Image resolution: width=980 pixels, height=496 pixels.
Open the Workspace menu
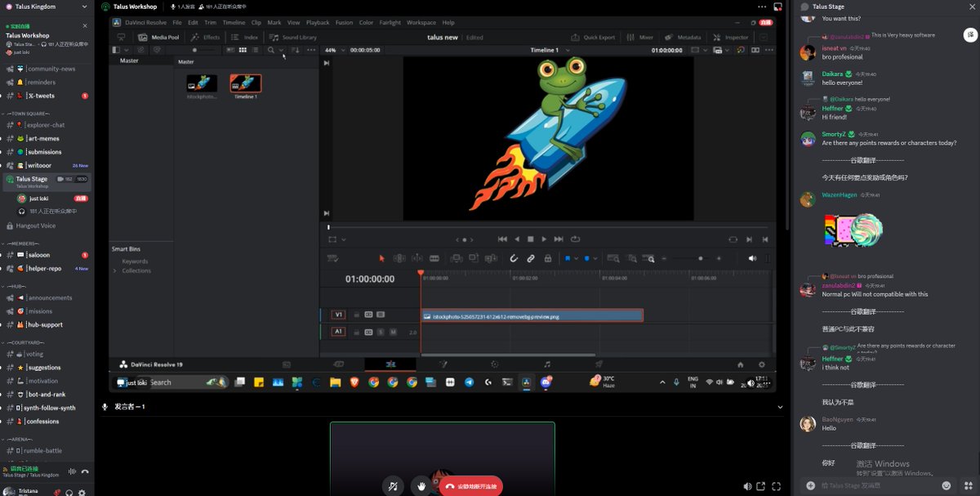pyautogui.click(x=421, y=23)
